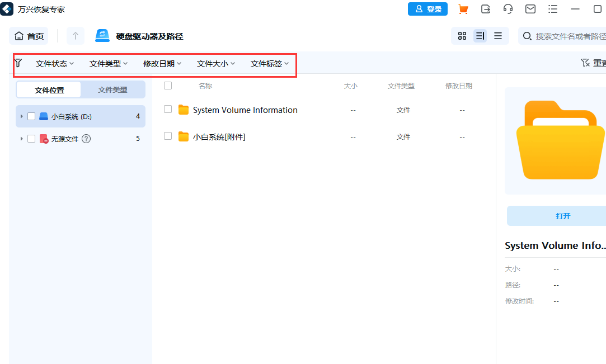Open the feedback envelope icon
The image size is (606, 364).
pos(530,9)
